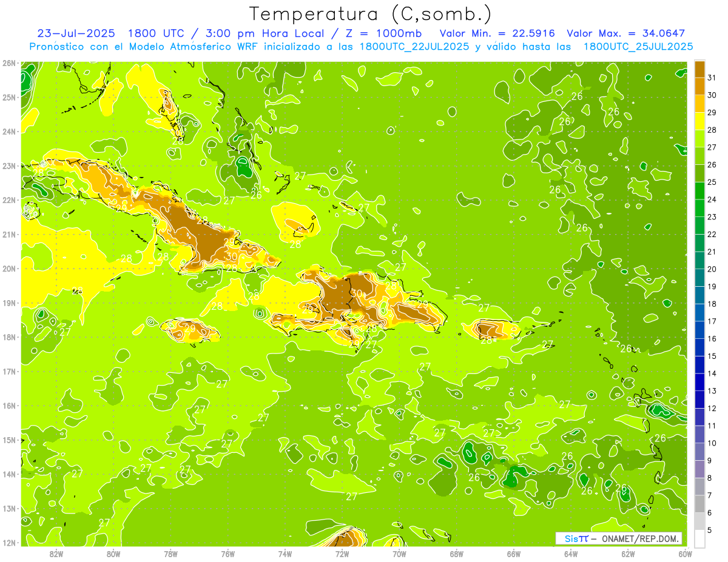Click the latitude axis label "16N"
728x562 pixels.
click(9, 406)
